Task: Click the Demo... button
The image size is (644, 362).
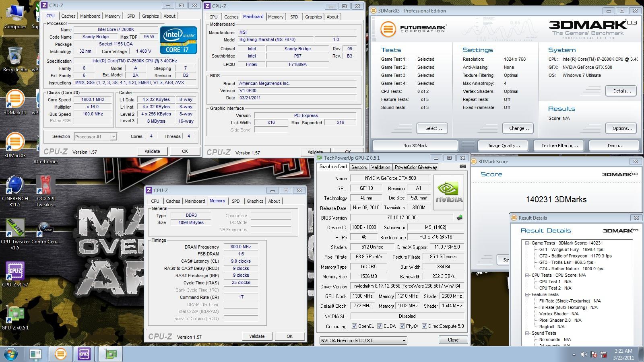Action: pyautogui.click(x=615, y=146)
